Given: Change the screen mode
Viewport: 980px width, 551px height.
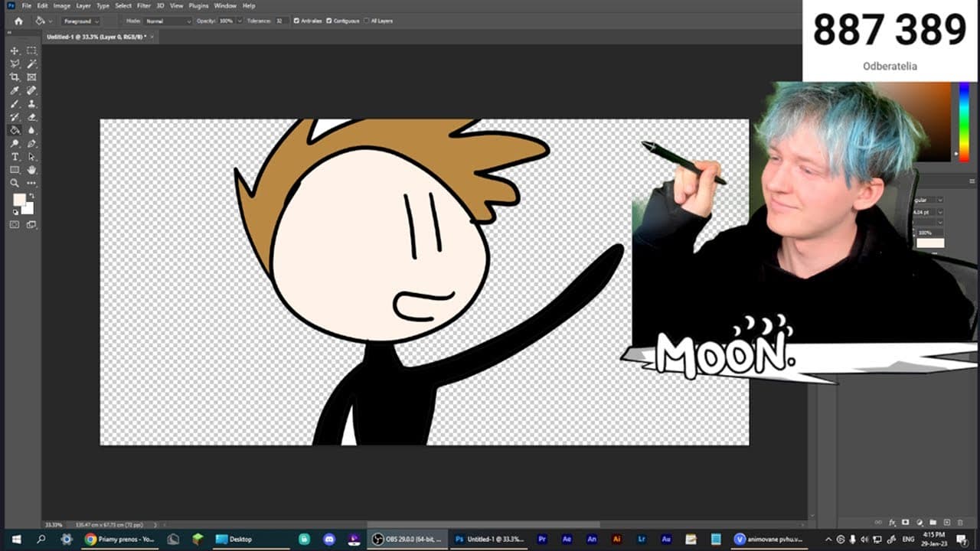Looking at the screenshot, I should click(x=31, y=224).
